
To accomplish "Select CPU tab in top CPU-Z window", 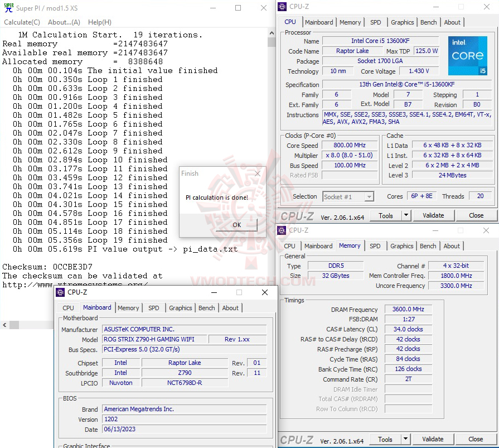I will point(290,22).
